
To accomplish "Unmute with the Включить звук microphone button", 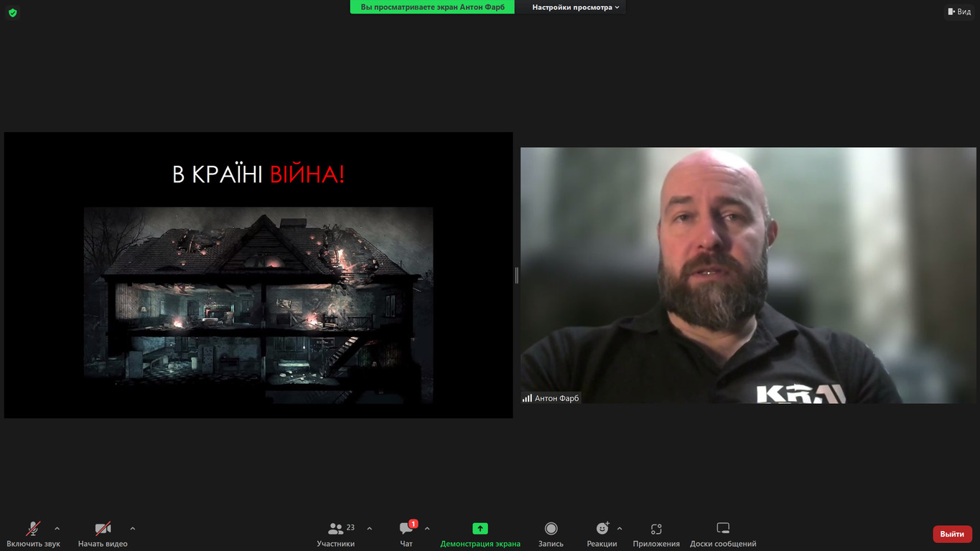I will click(x=33, y=534).
